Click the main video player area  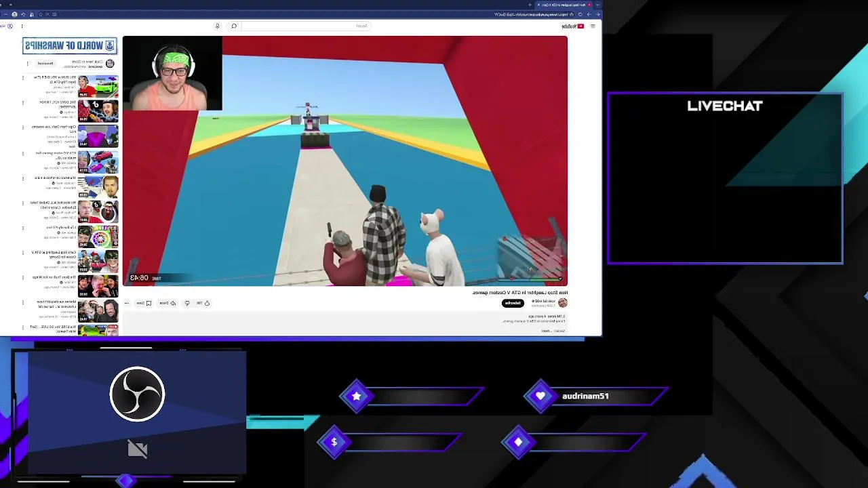point(344,161)
